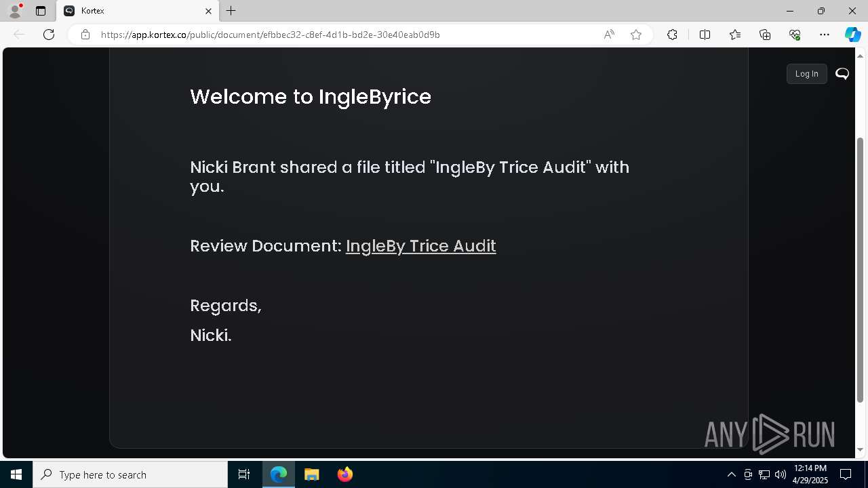Open Settings and more ellipsis menu
Viewport: 868px width, 488px height.
(x=825, y=35)
